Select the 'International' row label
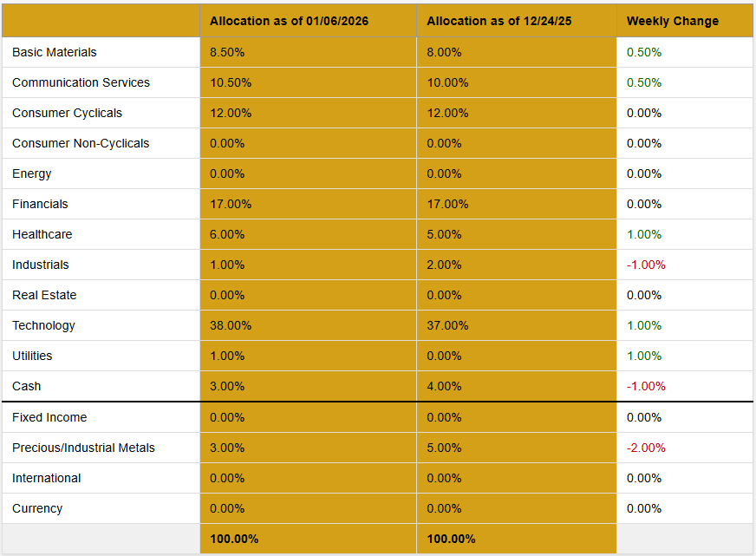This screenshot has height=556, width=756. (46, 478)
